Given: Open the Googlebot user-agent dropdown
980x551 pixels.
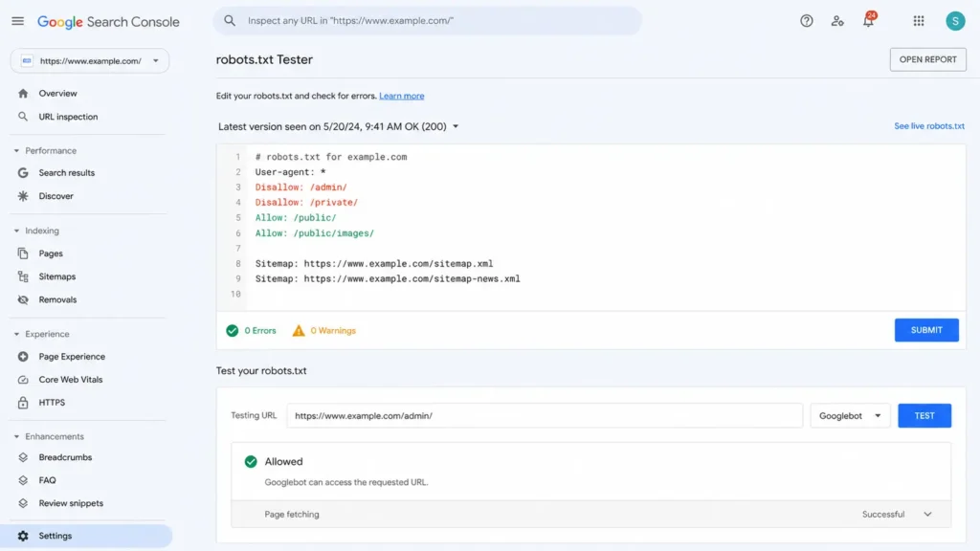Looking at the screenshot, I should (x=850, y=415).
